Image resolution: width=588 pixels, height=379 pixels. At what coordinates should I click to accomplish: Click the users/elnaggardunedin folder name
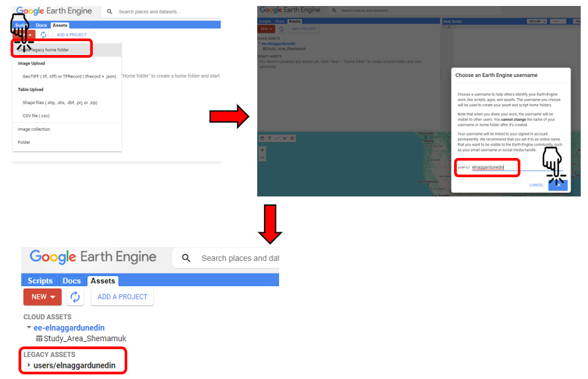[x=74, y=365]
